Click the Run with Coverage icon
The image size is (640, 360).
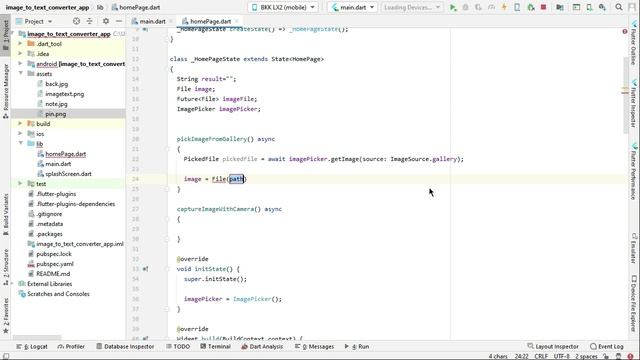pyautogui.click(x=478, y=7)
